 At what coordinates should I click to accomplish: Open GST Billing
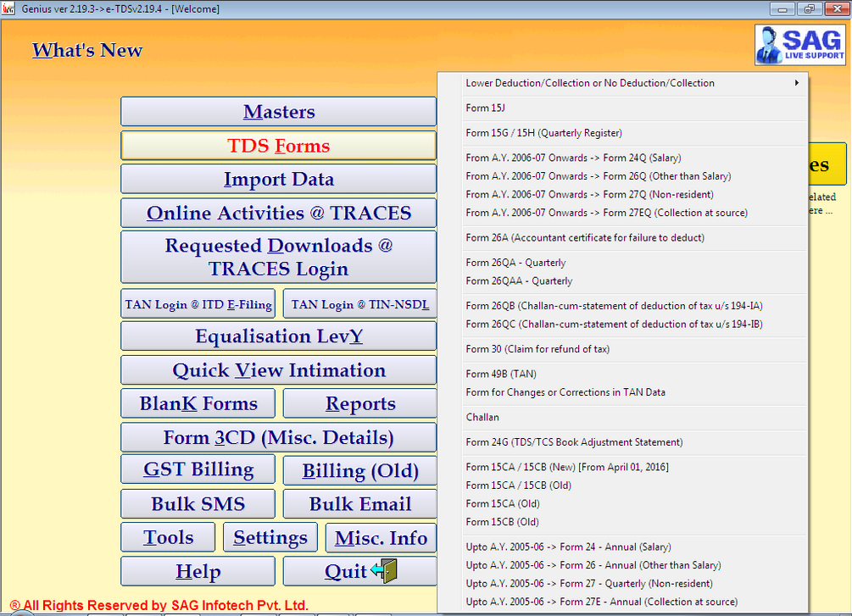(x=198, y=469)
